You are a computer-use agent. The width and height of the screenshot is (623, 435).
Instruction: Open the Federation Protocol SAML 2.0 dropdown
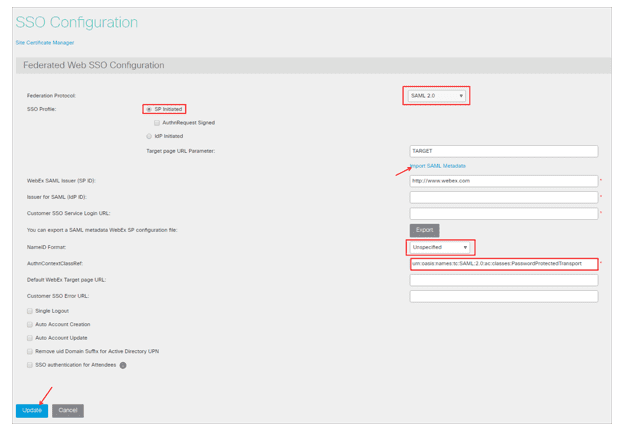click(436, 96)
